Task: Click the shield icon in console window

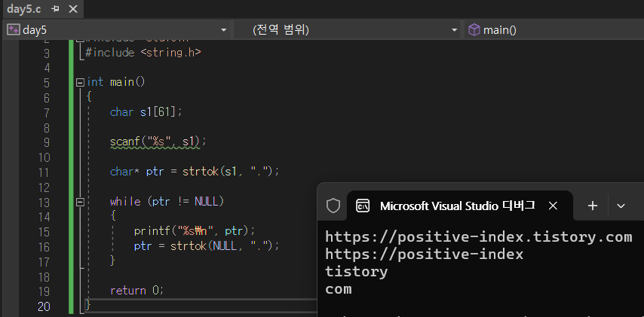Action: pos(333,206)
